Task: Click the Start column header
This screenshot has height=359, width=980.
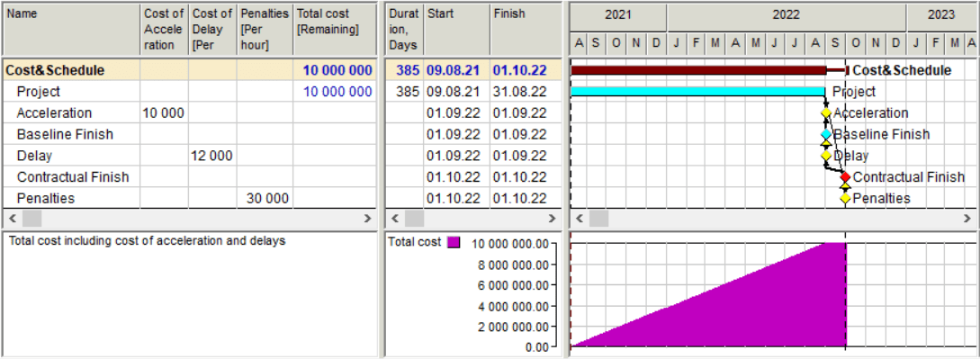Action: click(x=457, y=30)
